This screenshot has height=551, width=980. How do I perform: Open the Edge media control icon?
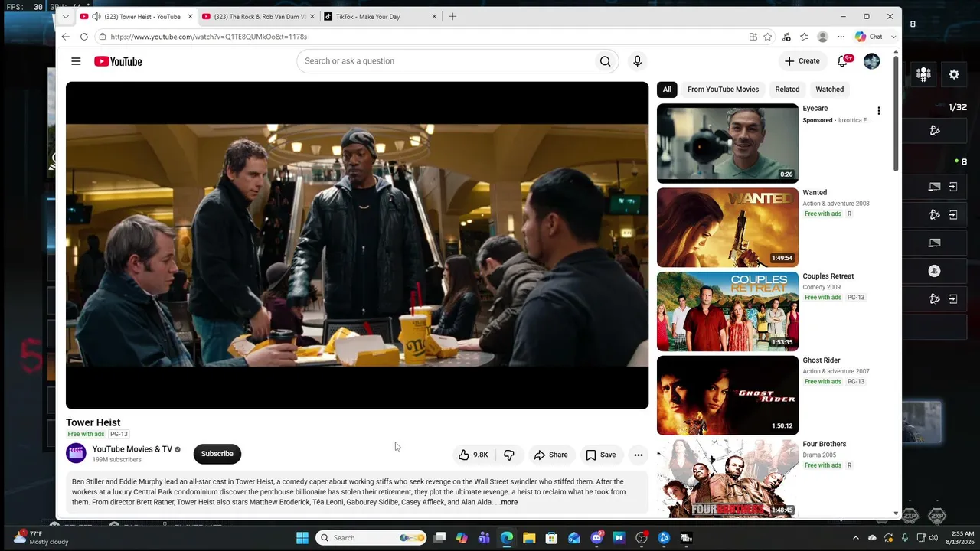pos(786,37)
